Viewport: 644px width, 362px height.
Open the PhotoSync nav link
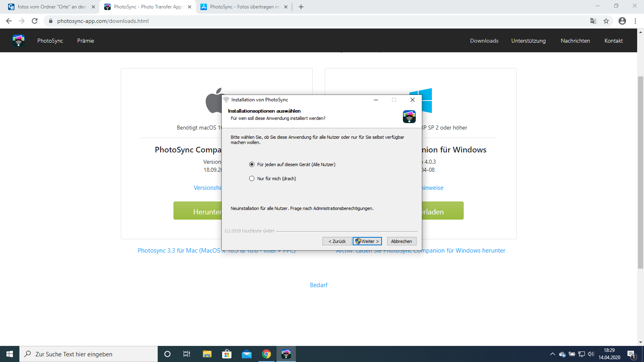[x=50, y=41]
